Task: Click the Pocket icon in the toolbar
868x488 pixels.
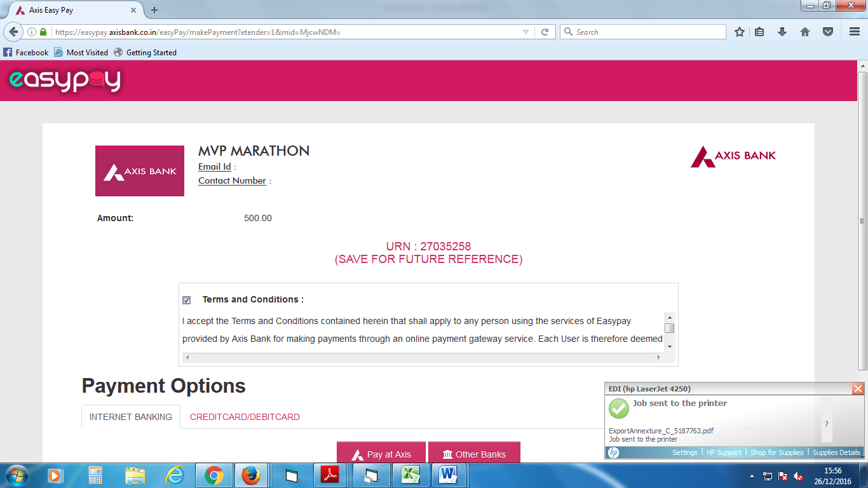Action: pos(828,32)
